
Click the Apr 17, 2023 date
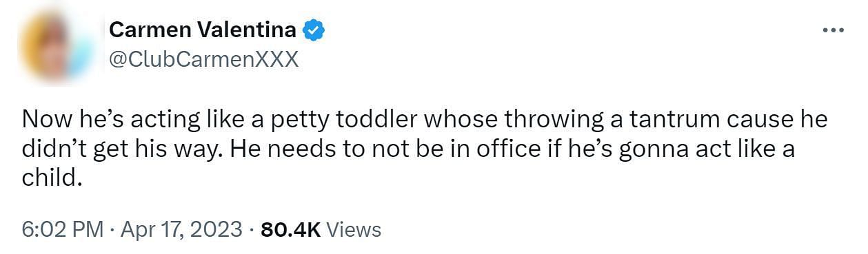tap(181, 229)
